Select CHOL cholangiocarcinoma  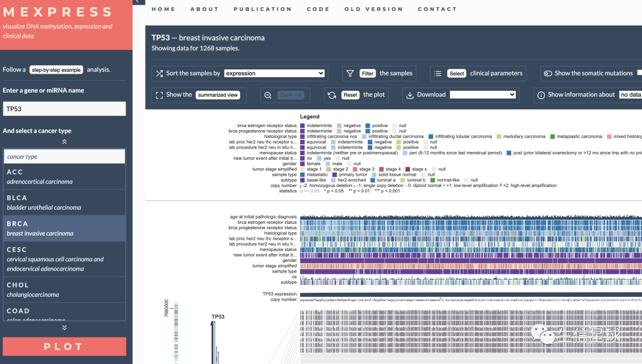click(x=64, y=290)
